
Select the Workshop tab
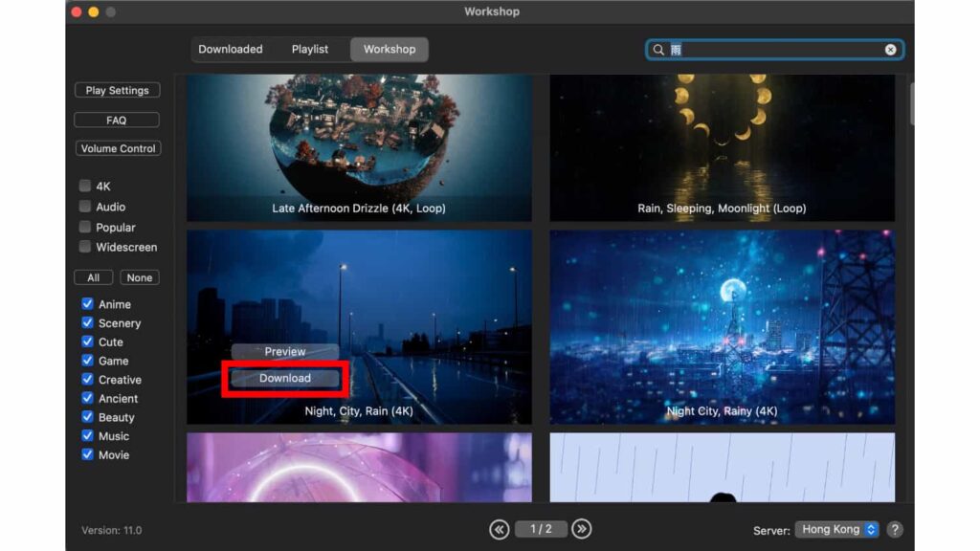click(x=389, y=48)
